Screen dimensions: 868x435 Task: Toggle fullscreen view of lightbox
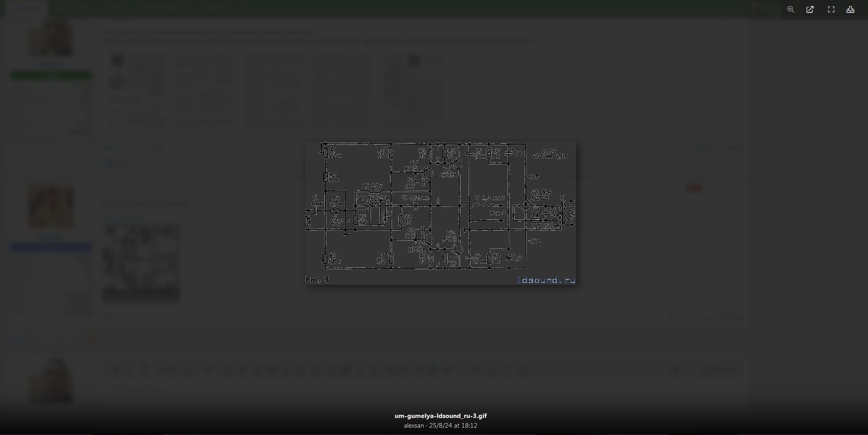tap(831, 10)
